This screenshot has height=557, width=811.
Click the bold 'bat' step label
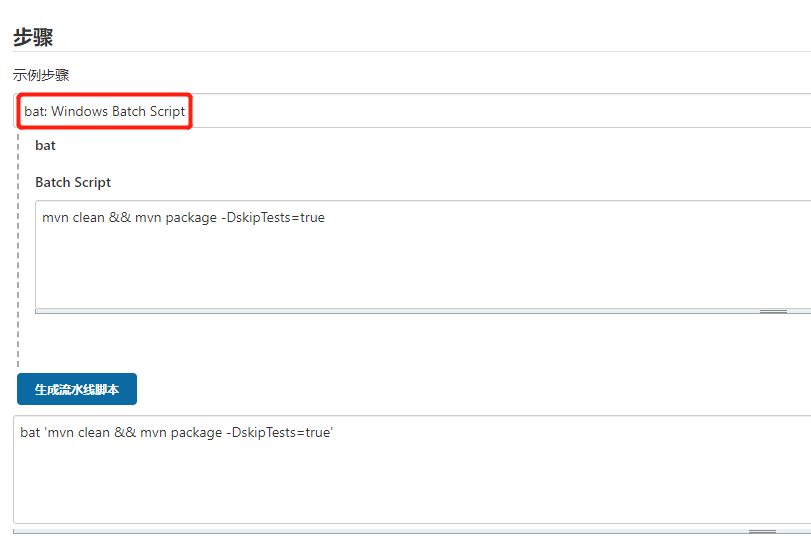click(45, 145)
